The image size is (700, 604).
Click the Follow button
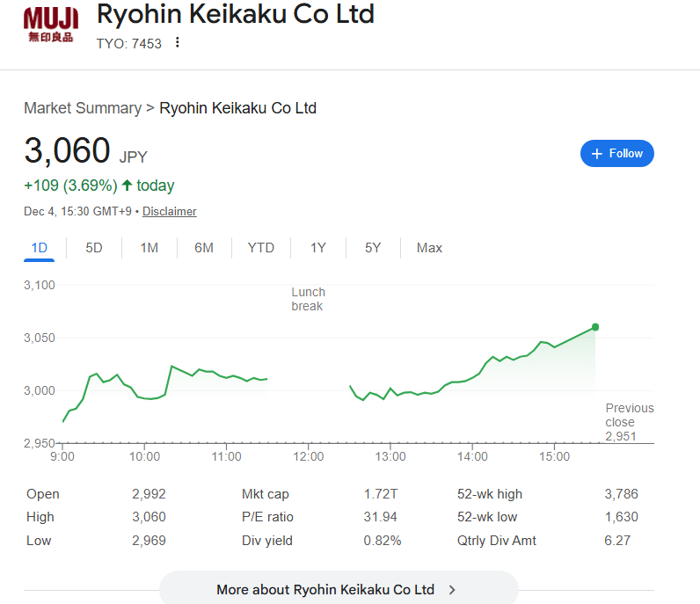pos(617,154)
